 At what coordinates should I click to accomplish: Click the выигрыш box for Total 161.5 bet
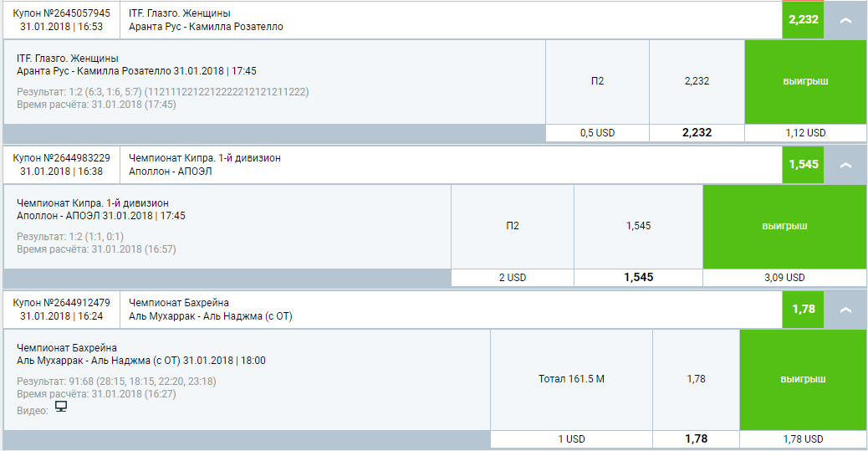[803, 380]
